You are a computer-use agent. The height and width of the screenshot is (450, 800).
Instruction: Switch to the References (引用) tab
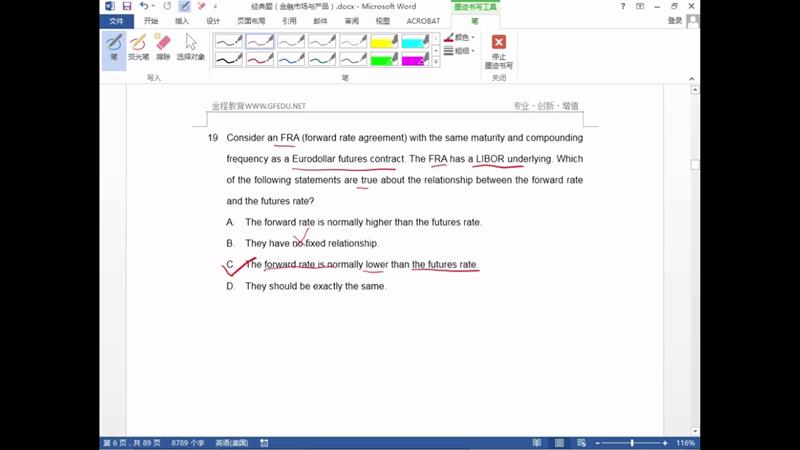click(289, 21)
